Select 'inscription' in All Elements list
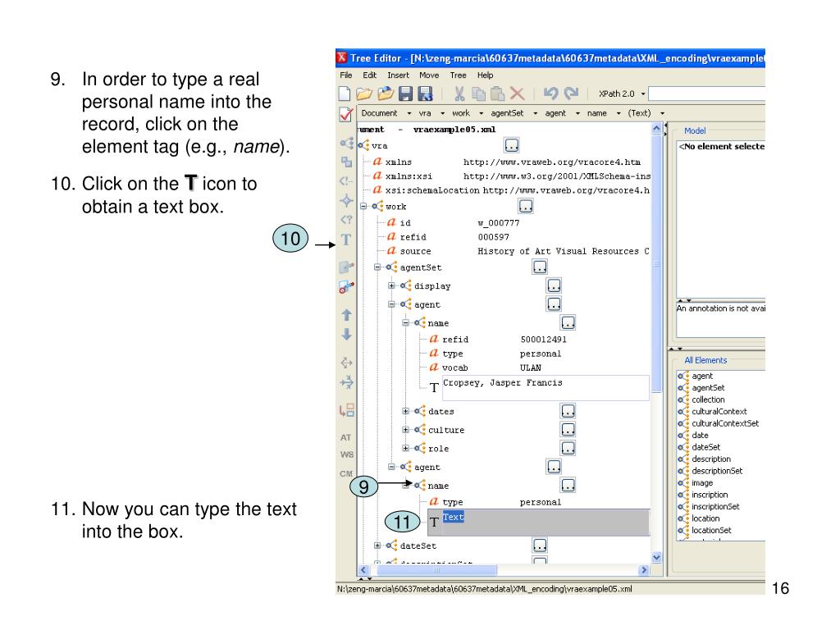This screenshot has width=840, height=630. pyautogui.click(x=710, y=495)
